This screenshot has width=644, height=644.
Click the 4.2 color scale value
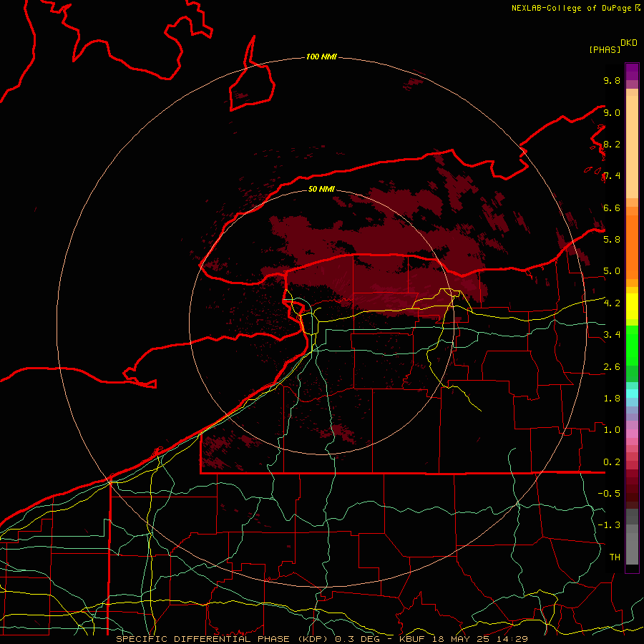(612, 303)
